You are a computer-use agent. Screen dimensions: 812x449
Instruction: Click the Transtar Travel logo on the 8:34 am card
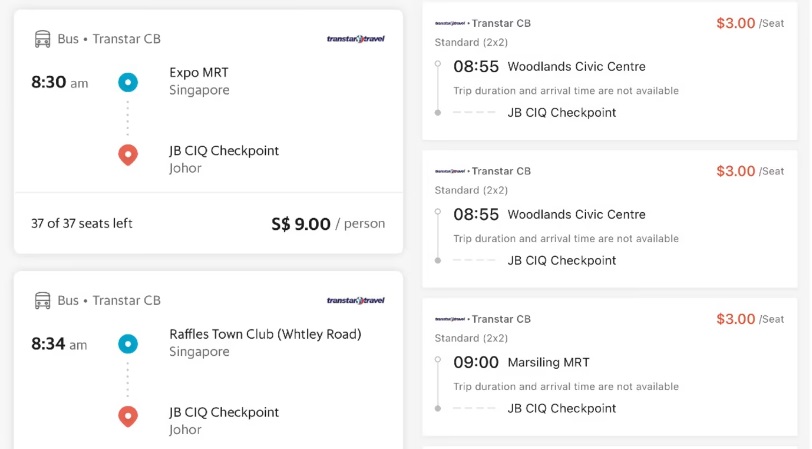click(x=356, y=300)
